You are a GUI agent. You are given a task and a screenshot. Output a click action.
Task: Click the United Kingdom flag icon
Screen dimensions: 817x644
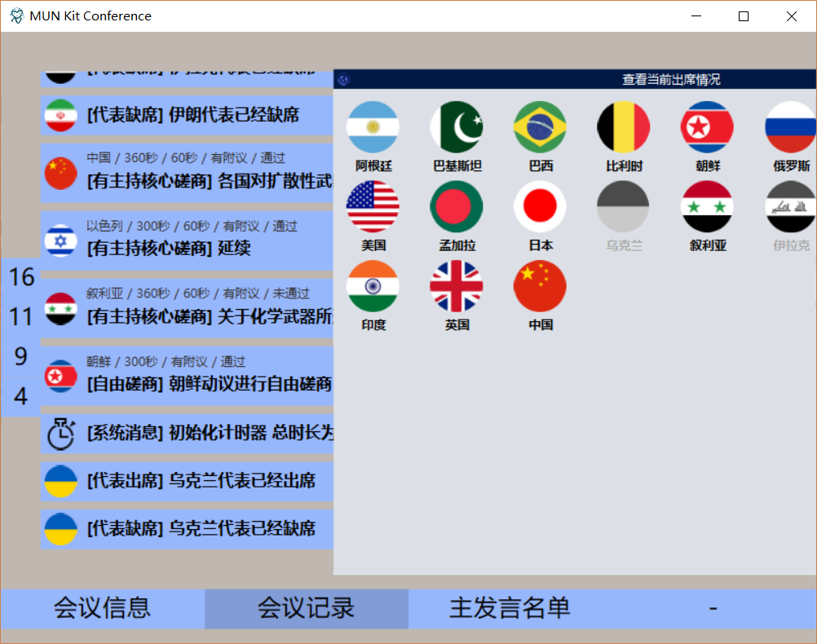click(x=456, y=286)
